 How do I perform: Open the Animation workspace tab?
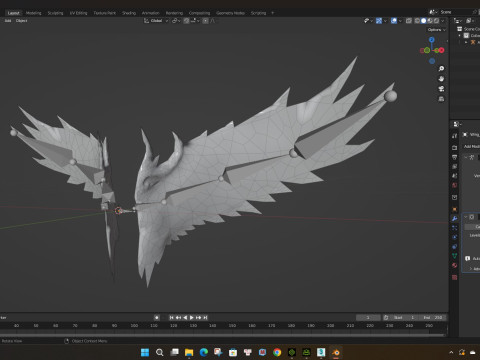(151, 13)
